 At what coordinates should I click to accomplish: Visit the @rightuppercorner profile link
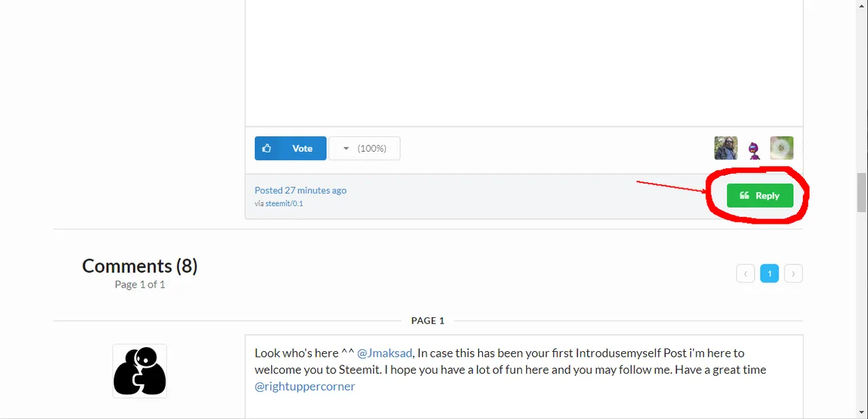click(304, 386)
